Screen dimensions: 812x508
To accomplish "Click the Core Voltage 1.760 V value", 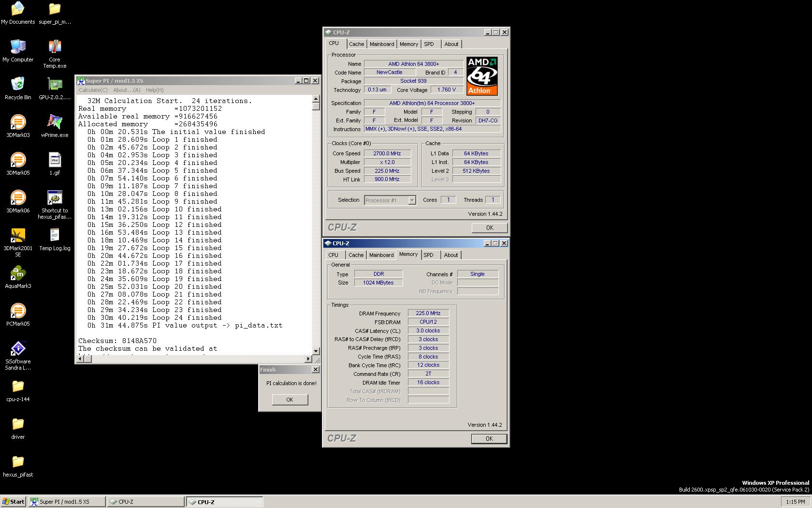I will [x=447, y=90].
